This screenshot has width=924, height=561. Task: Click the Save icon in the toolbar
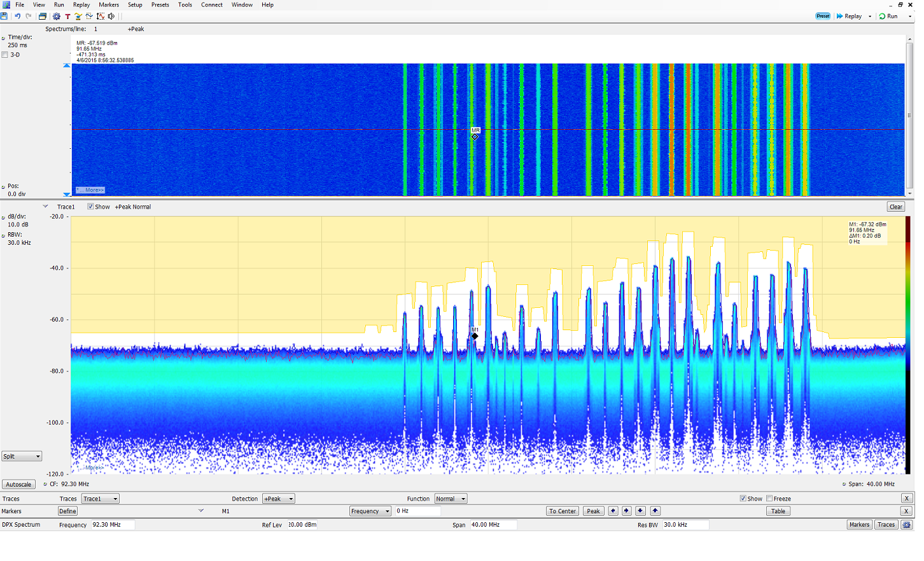pyautogui.click(x=4, y=16)
